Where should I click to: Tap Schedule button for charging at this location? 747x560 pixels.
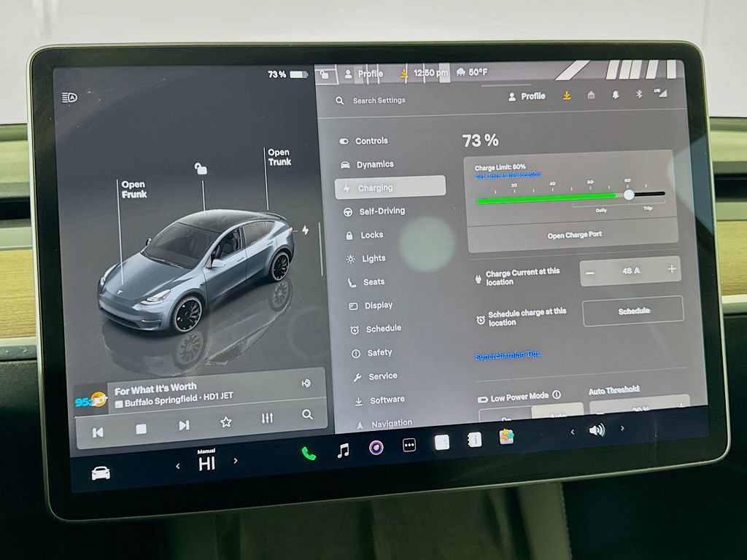[633, 311]
